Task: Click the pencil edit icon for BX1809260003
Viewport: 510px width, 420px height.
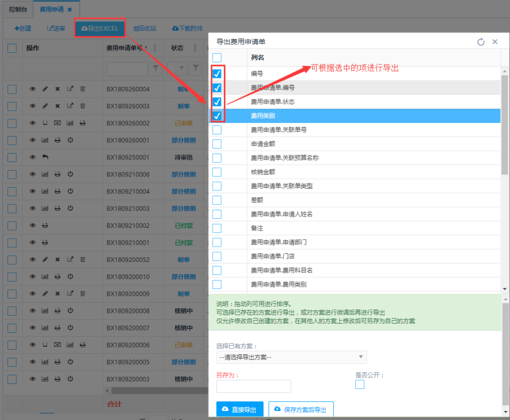Action: coord(45,106)
